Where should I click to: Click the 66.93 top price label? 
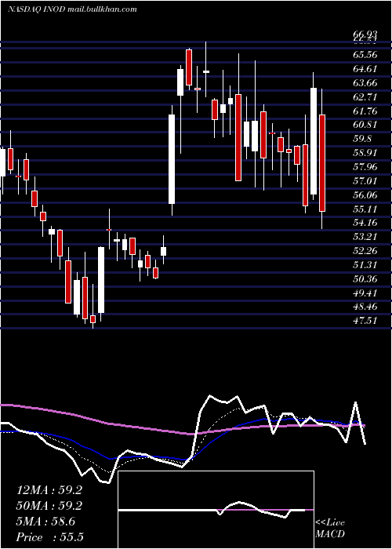(365, 35)
